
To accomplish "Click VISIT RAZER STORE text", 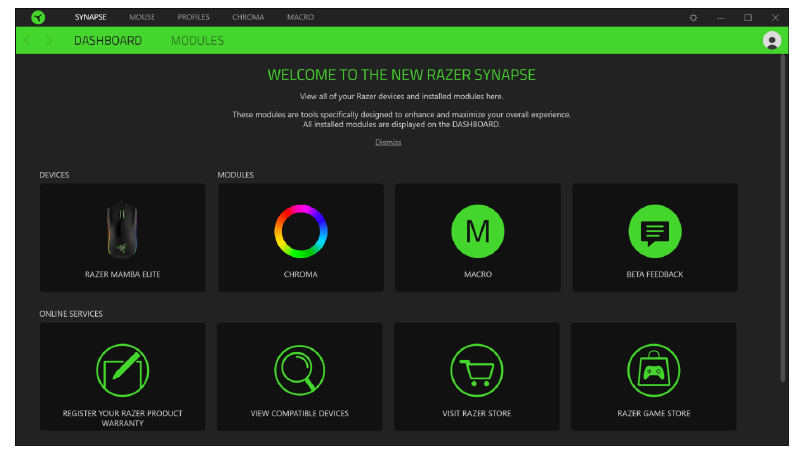I will [477, 413].
